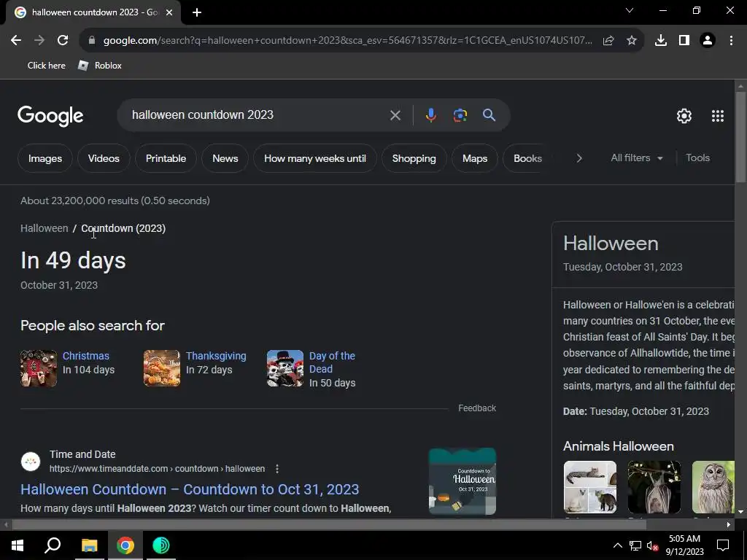This screenshot has width=747, height=560.
Task: Open Chrome three-dot menu
Action: coord(731,41)
